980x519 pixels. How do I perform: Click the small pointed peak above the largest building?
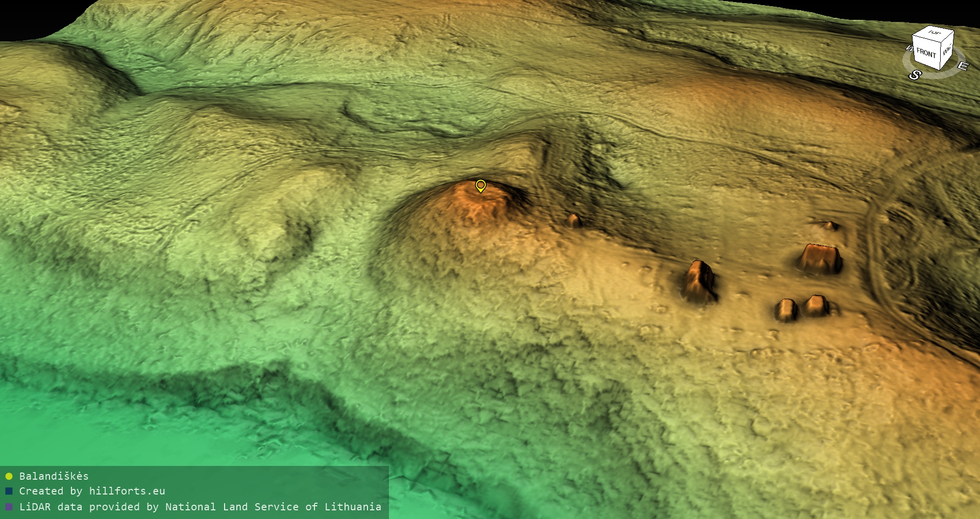pyautogui.click(x=830, y=225)
